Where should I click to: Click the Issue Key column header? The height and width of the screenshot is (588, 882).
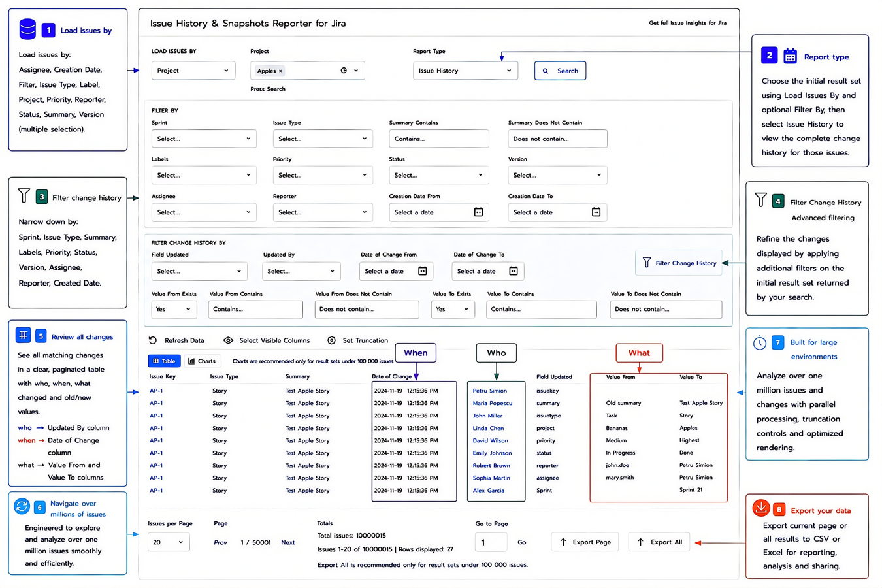point(162,376)
